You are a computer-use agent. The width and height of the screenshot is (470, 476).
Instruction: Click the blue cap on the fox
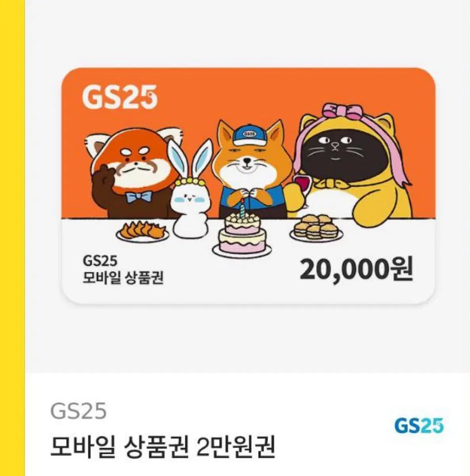coord(249,136)
